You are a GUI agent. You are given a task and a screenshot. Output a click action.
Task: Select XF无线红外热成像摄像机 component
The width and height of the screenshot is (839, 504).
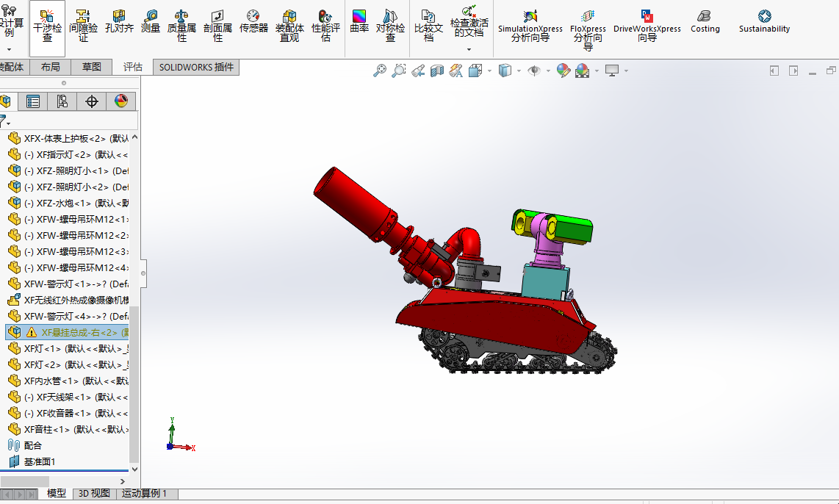point(67,300)
